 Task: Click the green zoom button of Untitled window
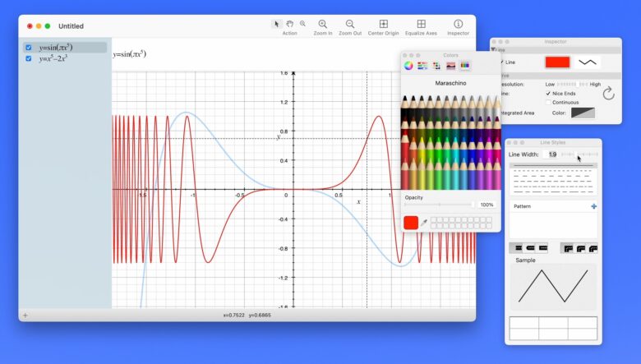click(48, 26)
